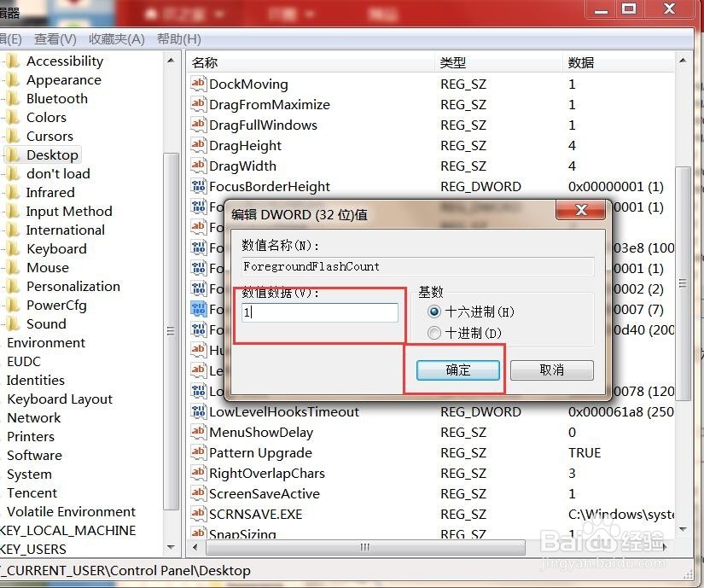Click the Sound folder icon in the sidebar
Viewport: 704px width, 588px height.
(x=15, y=323)
